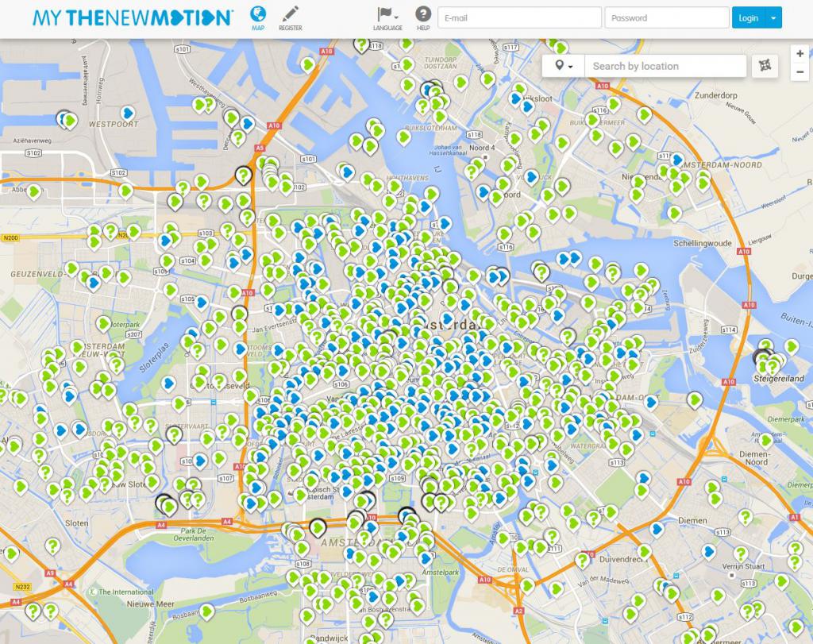Click the WESTPOORT district label
813x644 pixels.
[114, 125]
